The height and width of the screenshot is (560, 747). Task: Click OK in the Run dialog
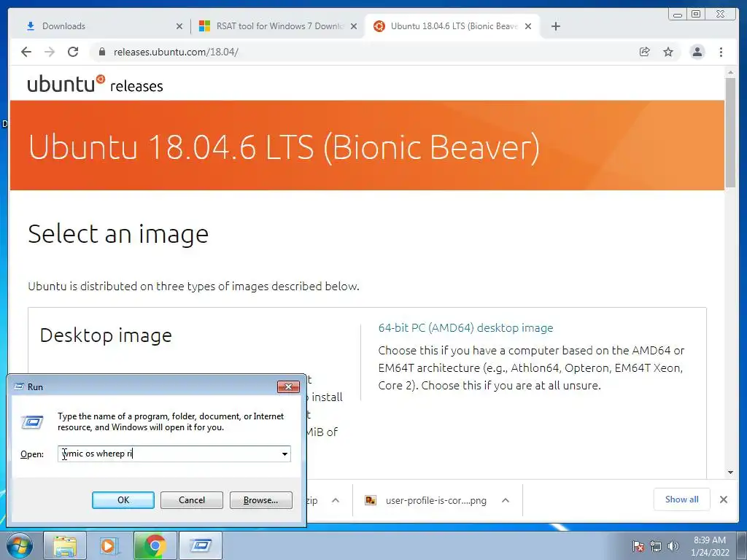(123, 500)
